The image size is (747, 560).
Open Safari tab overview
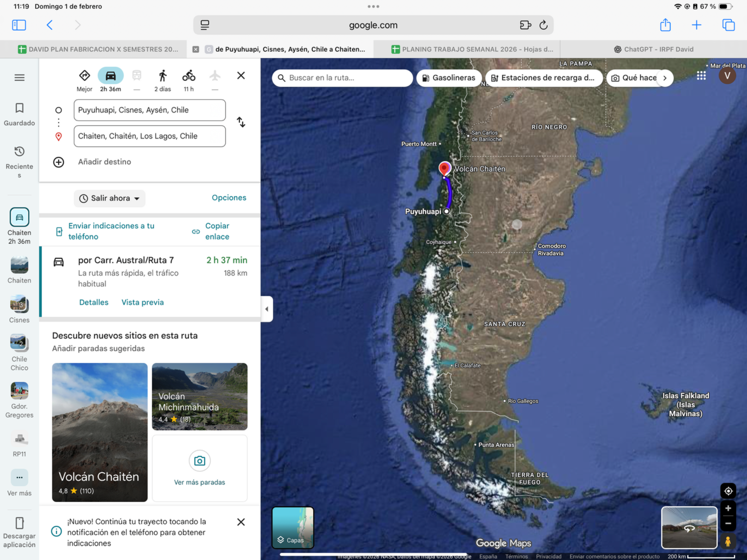[728, 25]
